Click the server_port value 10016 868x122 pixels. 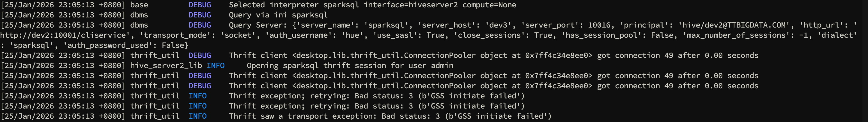tap(599, 25)
